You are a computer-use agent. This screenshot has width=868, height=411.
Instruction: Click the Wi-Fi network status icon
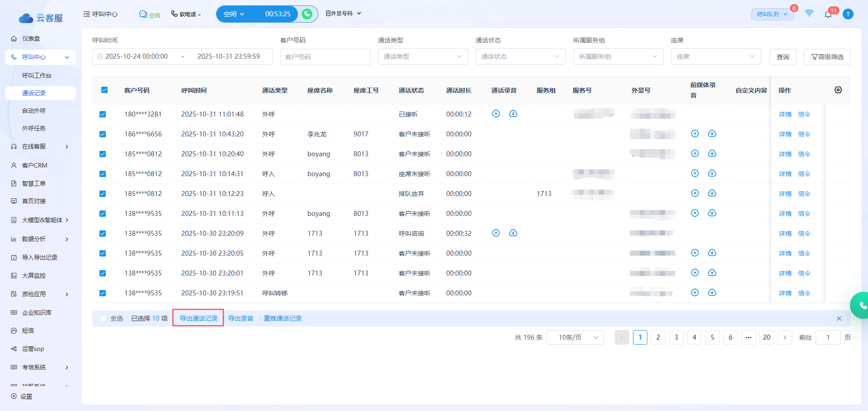[809, 14]
